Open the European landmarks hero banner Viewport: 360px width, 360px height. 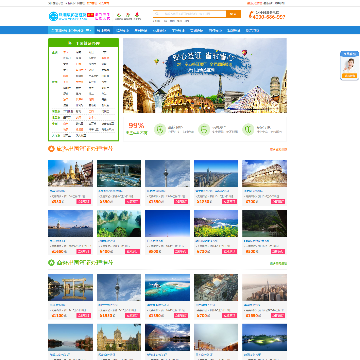click(205, 75)
